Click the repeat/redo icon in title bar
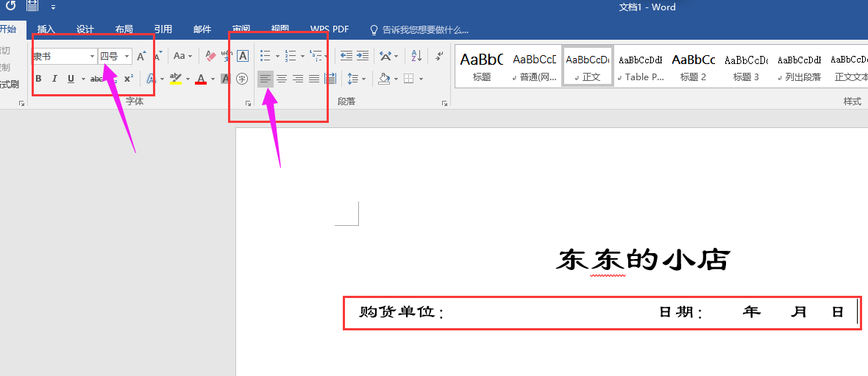Image resolution: width=868 pixels, height=376 pixels. coord(10,6)
